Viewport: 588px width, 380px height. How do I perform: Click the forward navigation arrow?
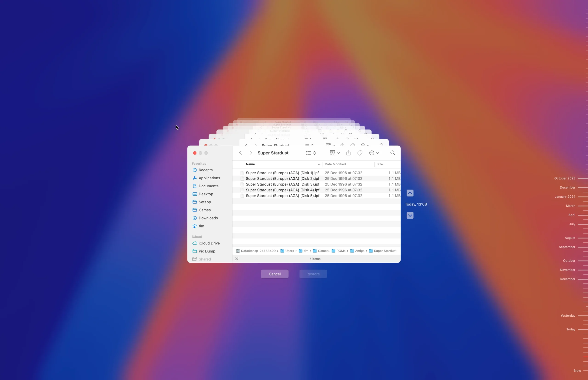tap(251, 152)
